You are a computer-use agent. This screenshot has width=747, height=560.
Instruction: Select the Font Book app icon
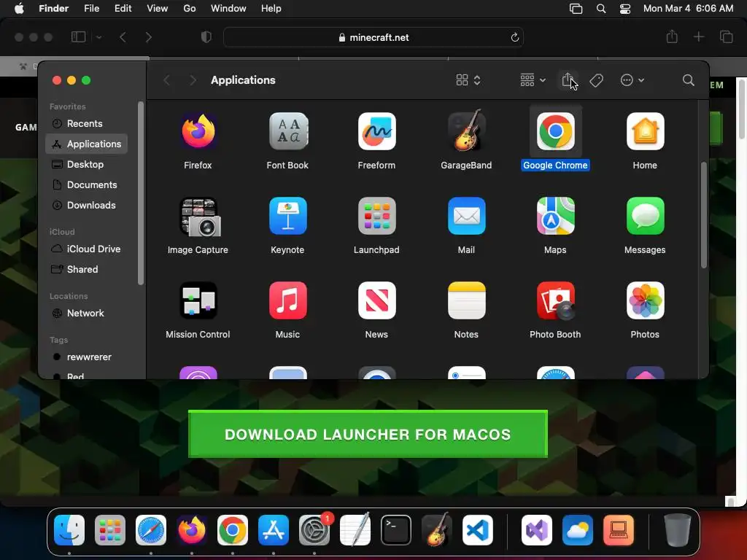tap(287, 131)
